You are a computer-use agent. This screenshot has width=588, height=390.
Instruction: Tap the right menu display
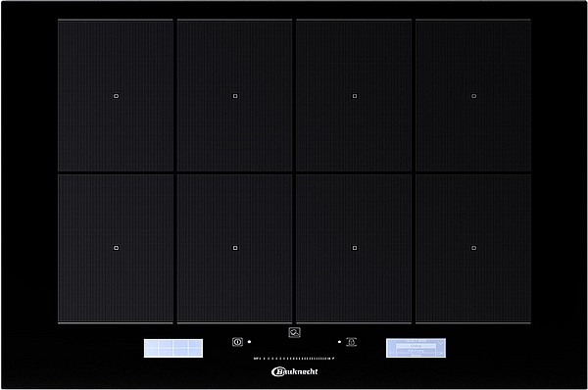coord(416,348)
